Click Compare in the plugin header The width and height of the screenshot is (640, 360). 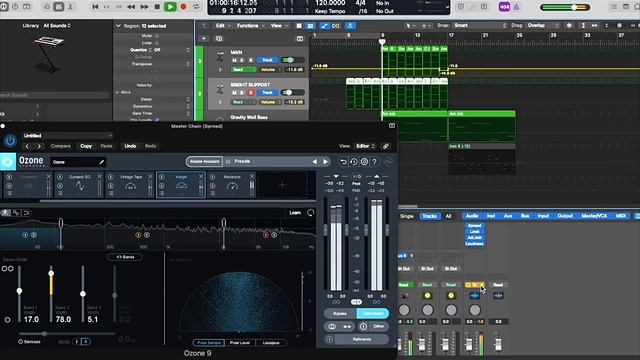point(60,146)
